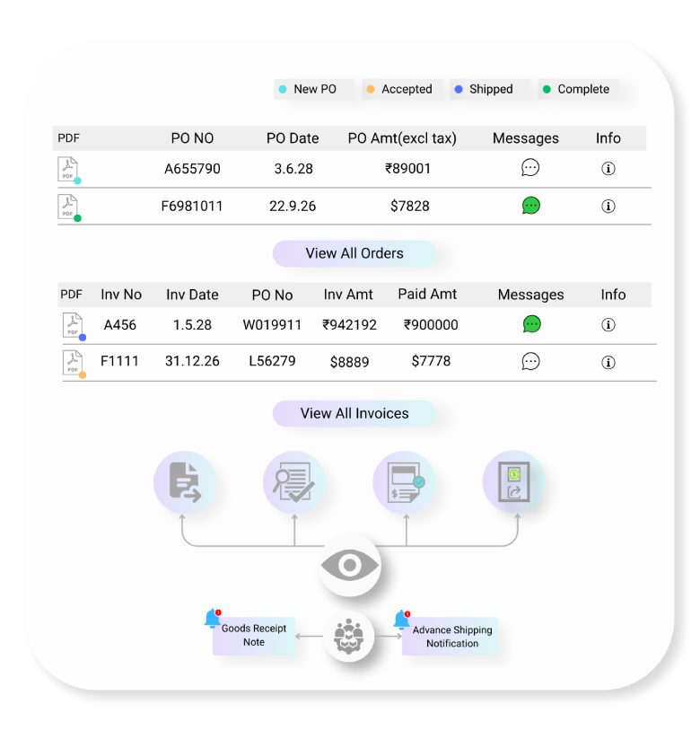Show info for invoice A456
The height and width of the screenshot is (731, 700).
(608, 324)
